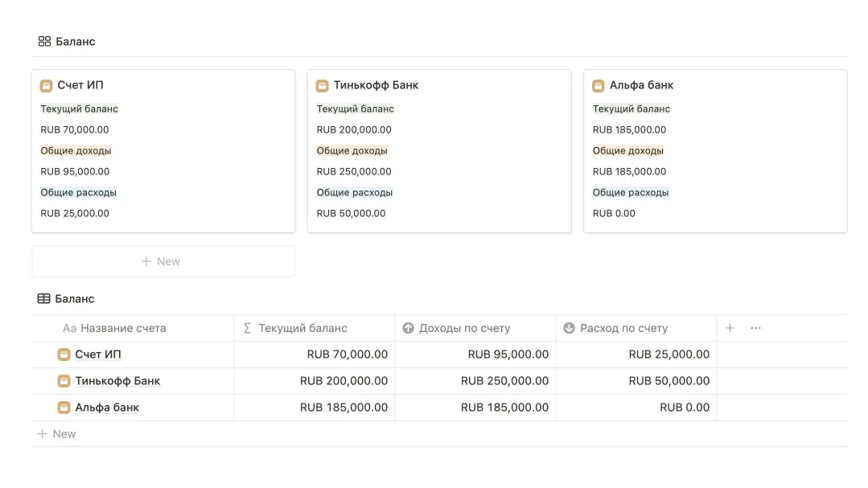868x488 pixels.
Task: Click the Тинькофф Банк row icon in table
Action: [x=64, y=381]
